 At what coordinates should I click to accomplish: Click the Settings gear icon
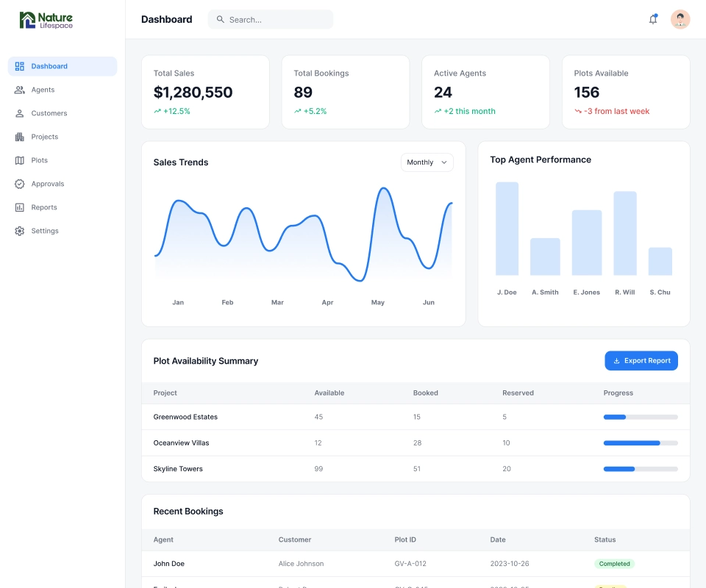coord(19,231)
